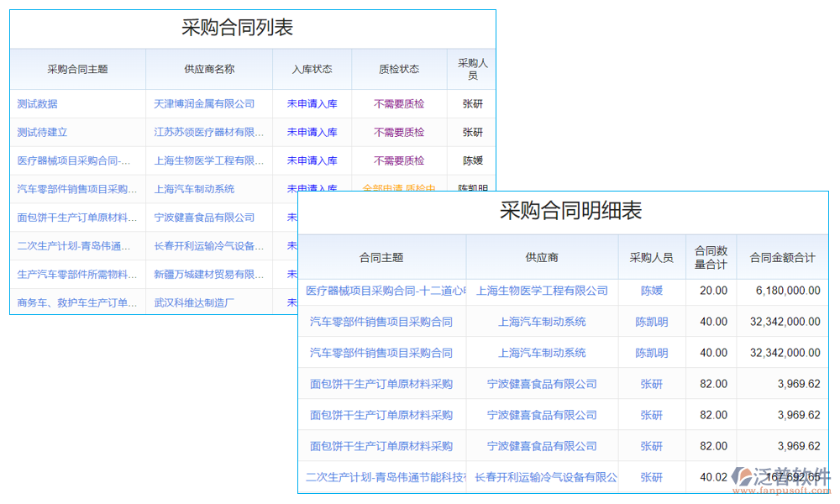Click buyer 陈媛 in 医疗器械 row
The width and height of the screenshot is (840, 504).
click(x=472, y=160)
